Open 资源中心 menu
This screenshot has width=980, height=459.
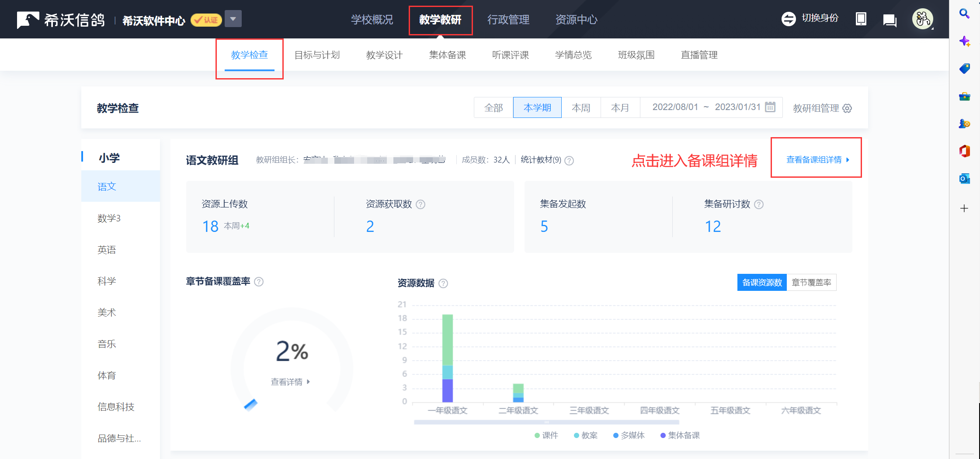577,20
